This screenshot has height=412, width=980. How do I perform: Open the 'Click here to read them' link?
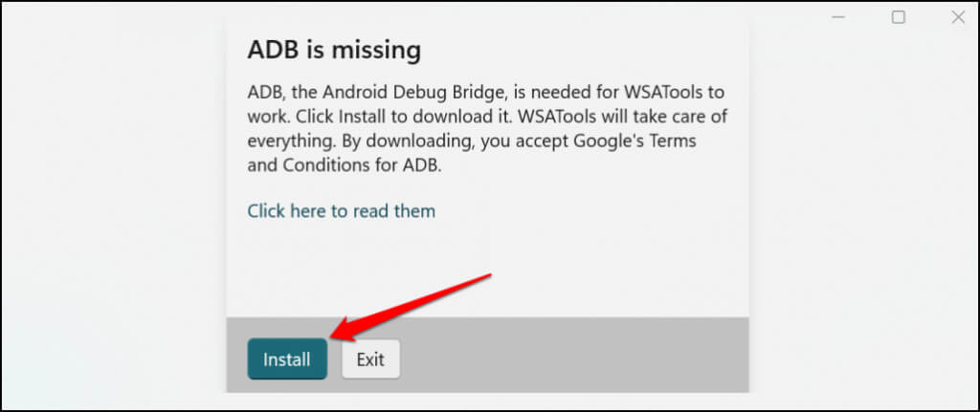341,210
